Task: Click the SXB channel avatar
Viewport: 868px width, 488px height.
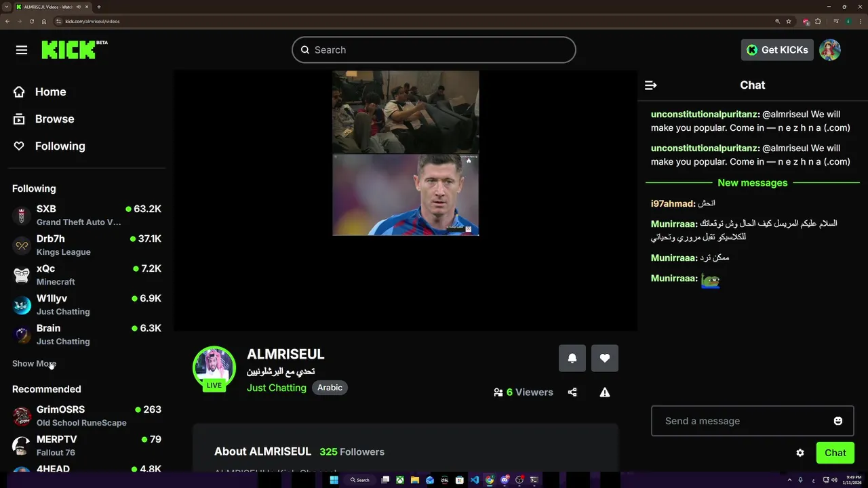Action: tap(22, 216)
